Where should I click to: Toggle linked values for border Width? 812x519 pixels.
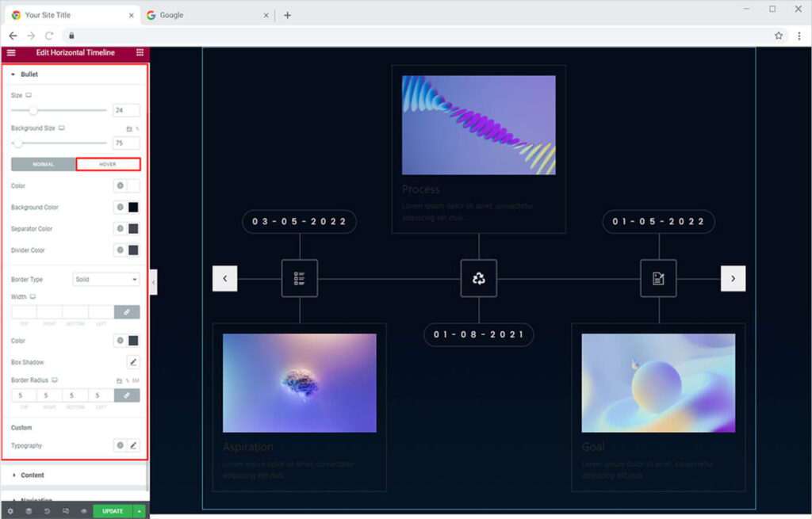point(127,312)
